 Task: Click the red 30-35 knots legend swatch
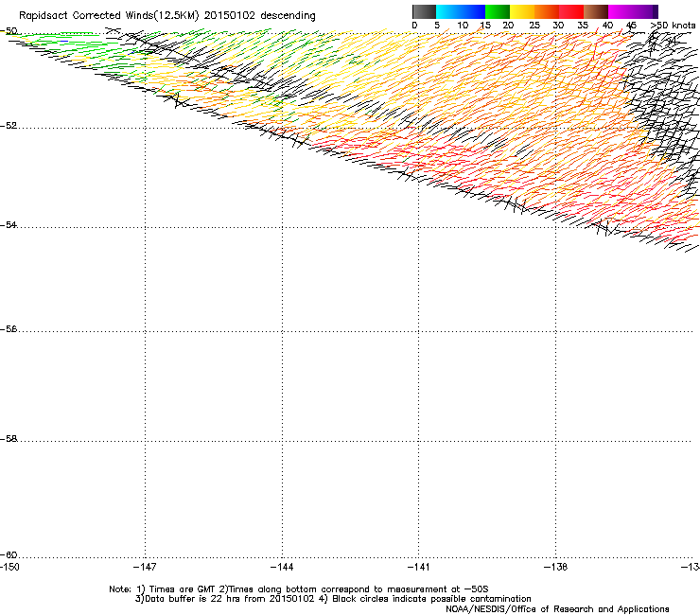pos(571,11)
